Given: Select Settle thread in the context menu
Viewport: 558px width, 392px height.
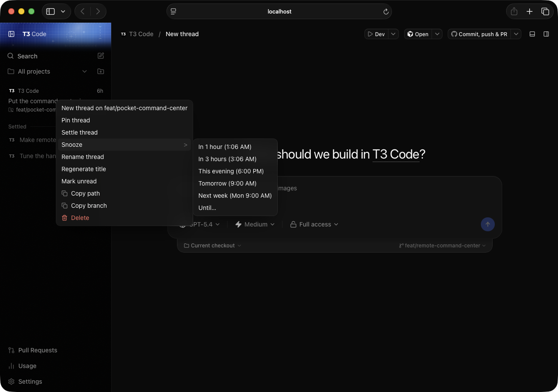Looking at the screenshot, I should click(x=125, y=132).
